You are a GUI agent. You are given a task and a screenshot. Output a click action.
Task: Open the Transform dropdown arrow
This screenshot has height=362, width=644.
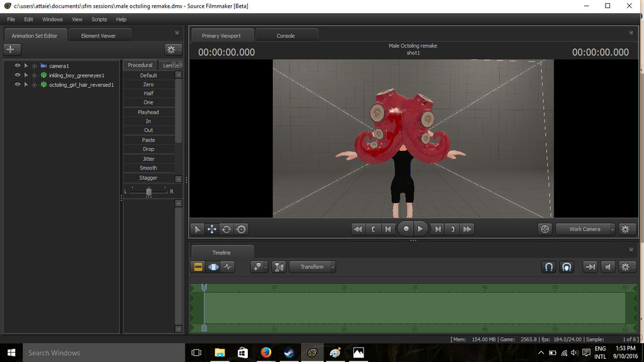(x=333, y=266)
